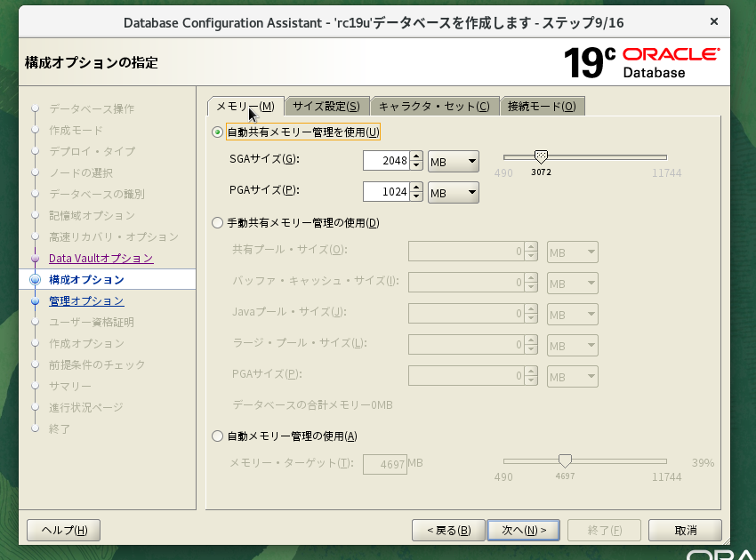Image resolution: width=756 pixels, height=560 pixels.
Task: Click the サマリー step label
Action: click(70, 387)
